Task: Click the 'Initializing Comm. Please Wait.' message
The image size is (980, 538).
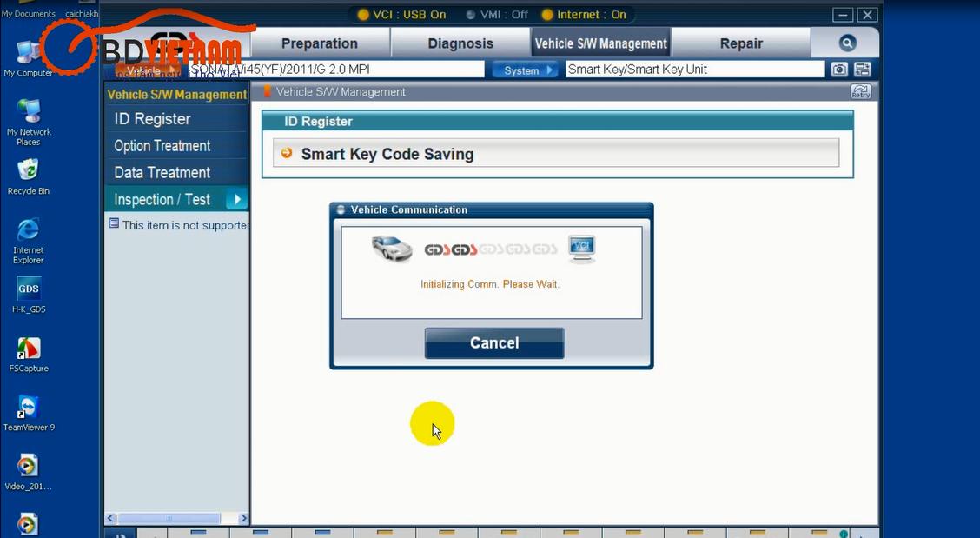Action: click(x=490, y=284)
